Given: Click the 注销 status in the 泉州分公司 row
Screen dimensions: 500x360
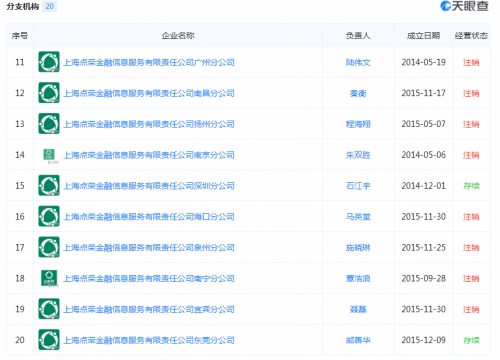Looking at the screenshot, I should (471, 248).
